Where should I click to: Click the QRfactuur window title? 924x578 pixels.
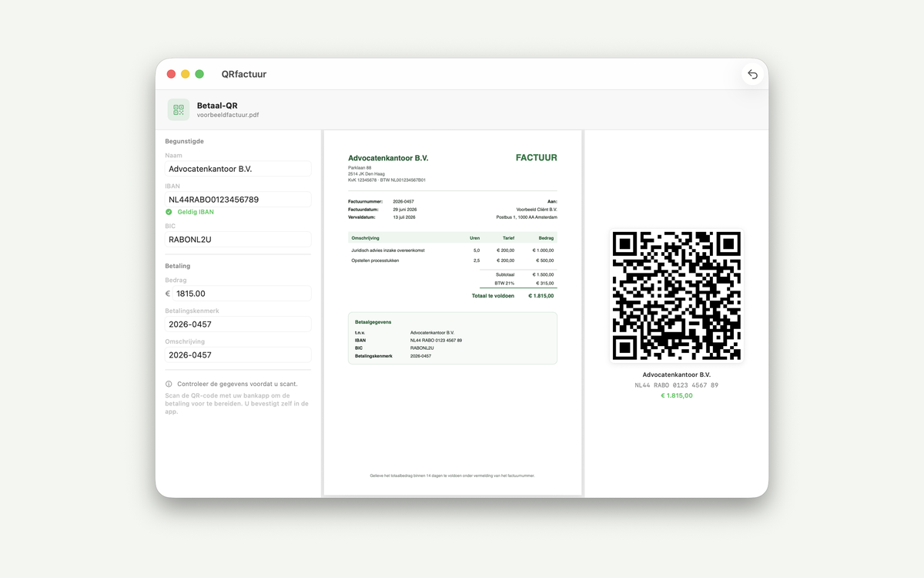click(244, 75)
